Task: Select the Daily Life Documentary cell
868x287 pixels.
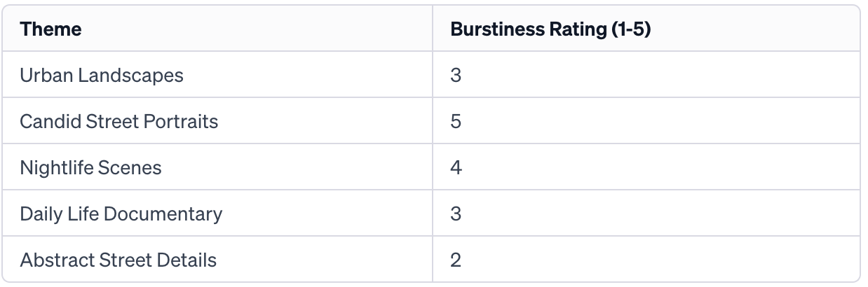Action: click(121, 214)
